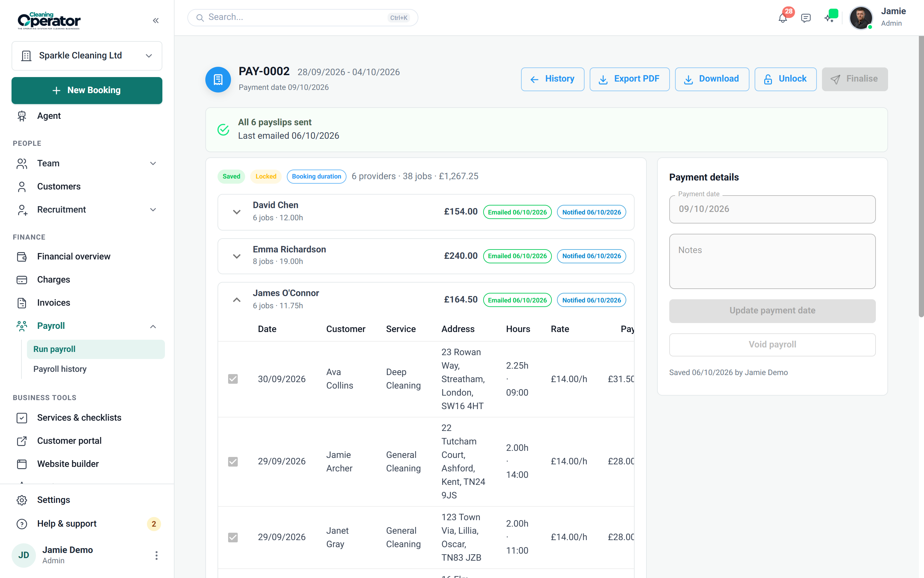This screenshot has height=578, width=924.
Task: Click the Financial overview wallet icon
Action: tap(22, 257)
